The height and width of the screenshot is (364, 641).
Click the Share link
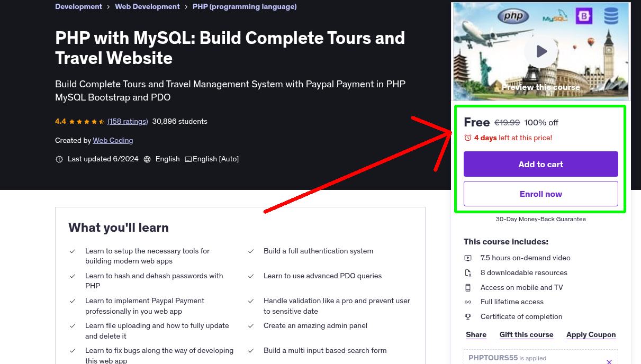tap(476, 334)
